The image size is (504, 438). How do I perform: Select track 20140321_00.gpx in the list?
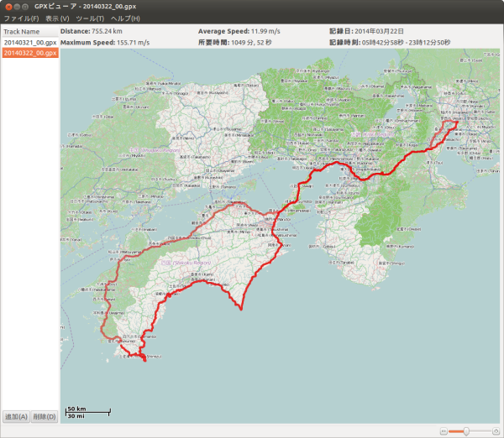coord(29,41)
